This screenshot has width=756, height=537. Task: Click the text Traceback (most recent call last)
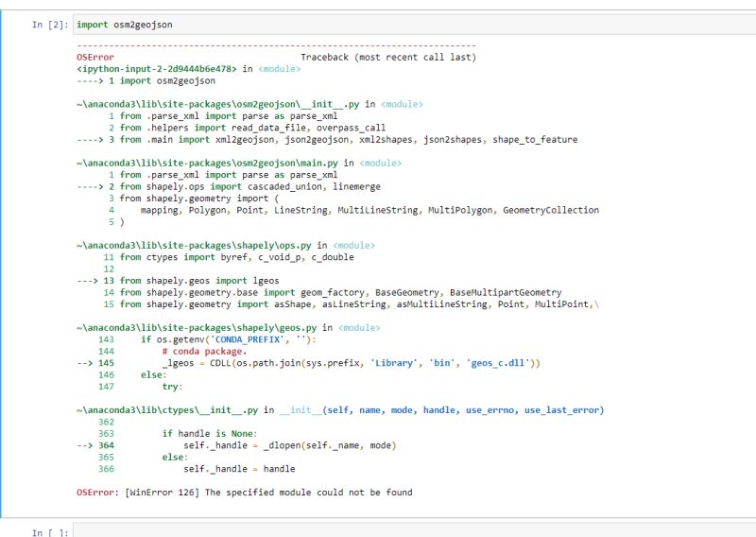tap(388, 57)
